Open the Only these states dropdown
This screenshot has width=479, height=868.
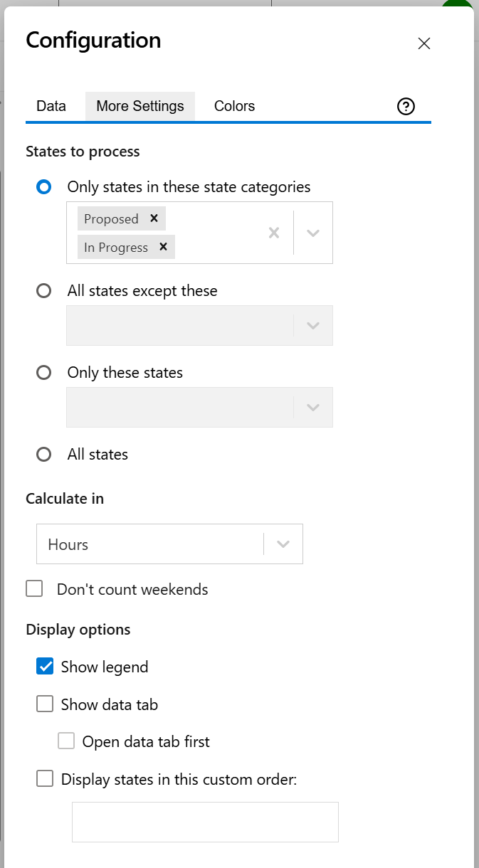[312, 407]
